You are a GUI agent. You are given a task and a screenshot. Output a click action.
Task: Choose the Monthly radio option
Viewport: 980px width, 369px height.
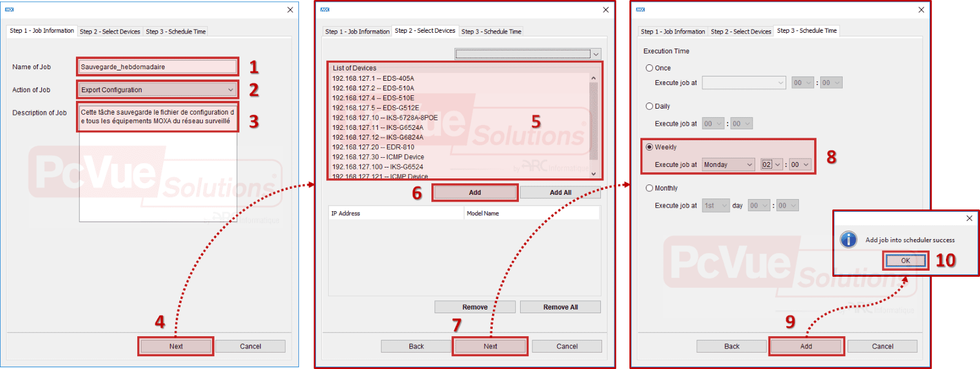click(x=649, y=188)
